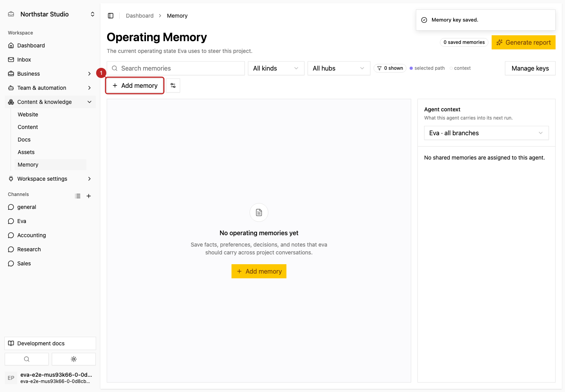This screenshot has width=565, height=392.
Task: Open Dashboard in the sidebar
Action: point(50,45)
